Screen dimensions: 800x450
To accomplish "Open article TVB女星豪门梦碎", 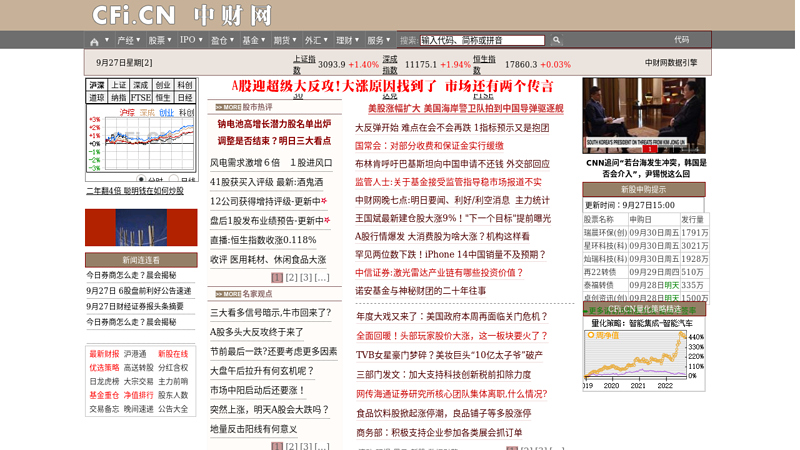I will [x=449, y=355].
